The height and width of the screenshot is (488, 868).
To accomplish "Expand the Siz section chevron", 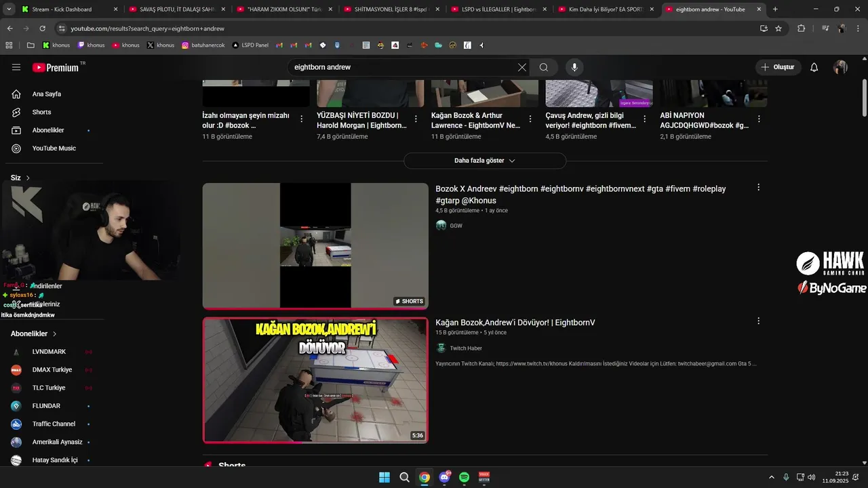I will [x=28, y=178].
